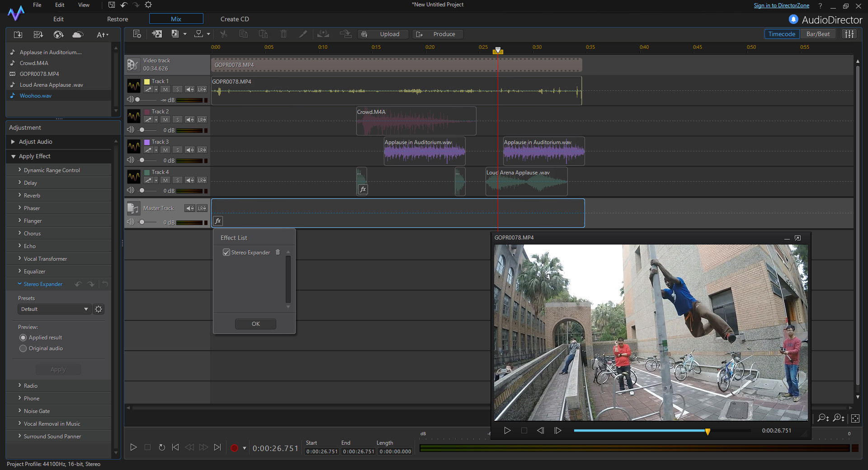Click the preview video seek slider handle
The height and width of the screenshot is (470, 868).
click(708, 431)
